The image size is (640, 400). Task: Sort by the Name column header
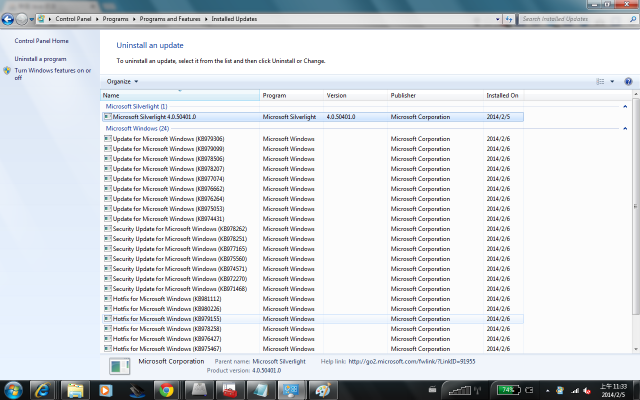[x=180, y=95]
